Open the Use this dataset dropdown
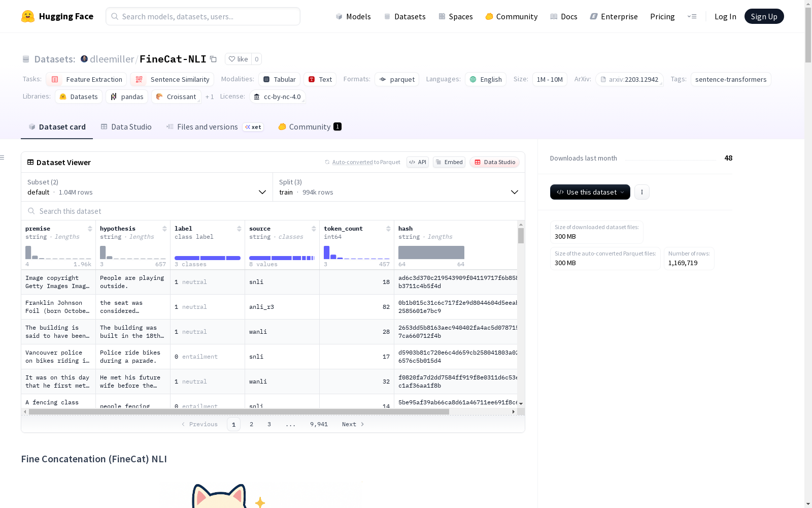 [590, 192]
